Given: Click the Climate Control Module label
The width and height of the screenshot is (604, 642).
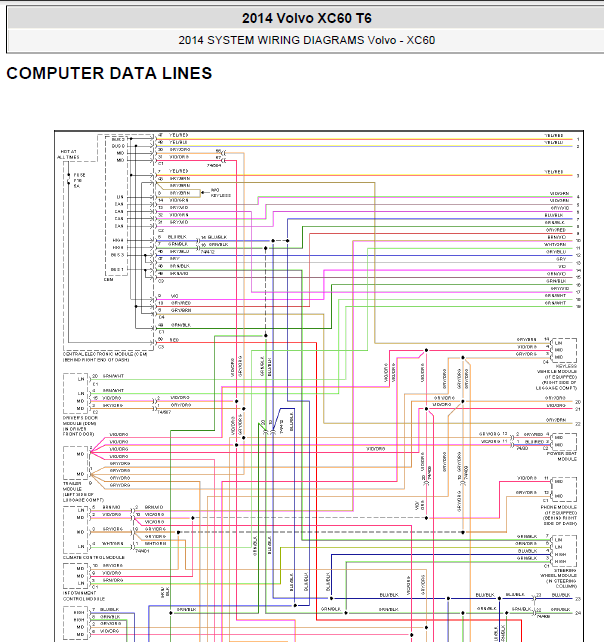Looking at the screenshot, I should click(94, 557).
